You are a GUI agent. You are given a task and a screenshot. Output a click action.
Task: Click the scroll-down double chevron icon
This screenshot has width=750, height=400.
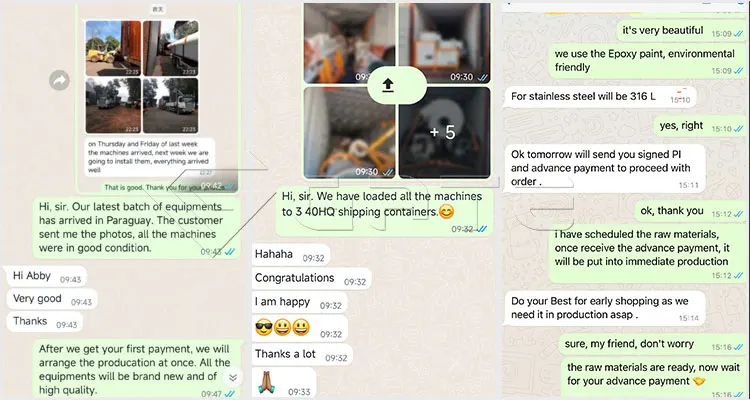[x=232, y=378]
